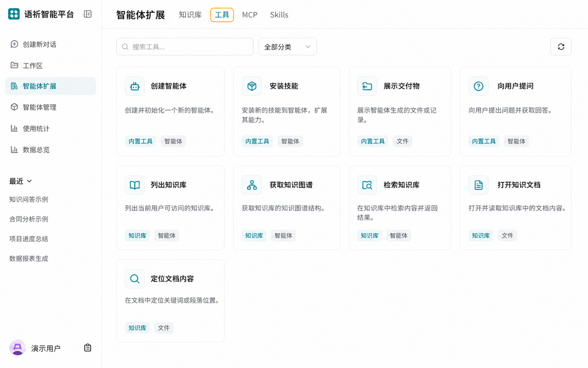Screen dimensions: 588x368
Task: Click the description 向用户提出问题并获取回答。
Action: (x=510, y=110)
